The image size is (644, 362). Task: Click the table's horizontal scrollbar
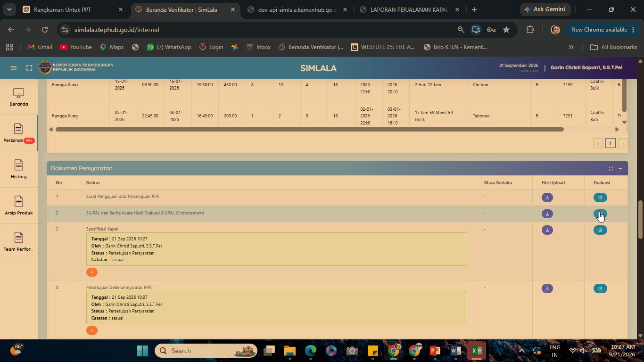pos(309,129)
